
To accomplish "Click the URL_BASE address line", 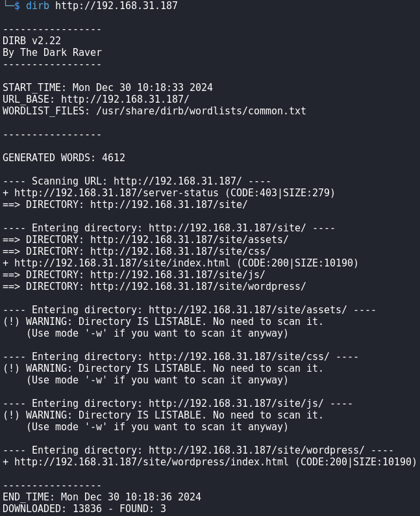I will pos(96,99).
